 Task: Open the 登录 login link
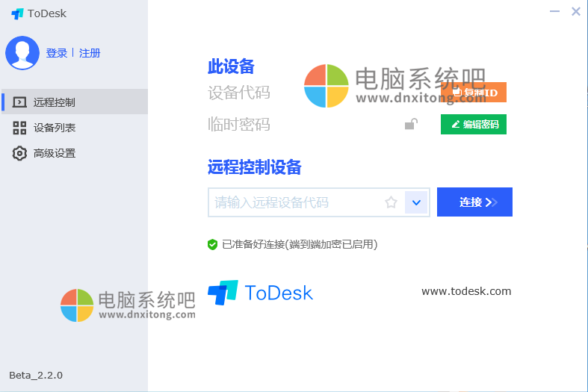(56, 53)
